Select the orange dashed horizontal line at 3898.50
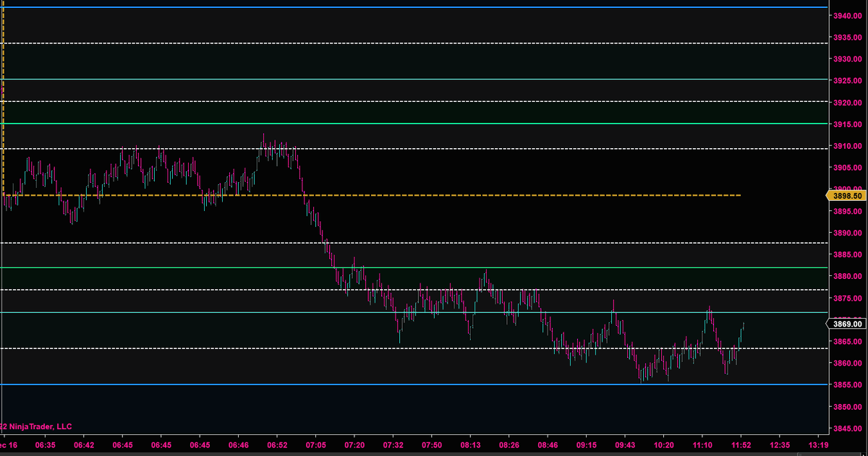This screenshot has height=456, width=868. click(370, 195)
